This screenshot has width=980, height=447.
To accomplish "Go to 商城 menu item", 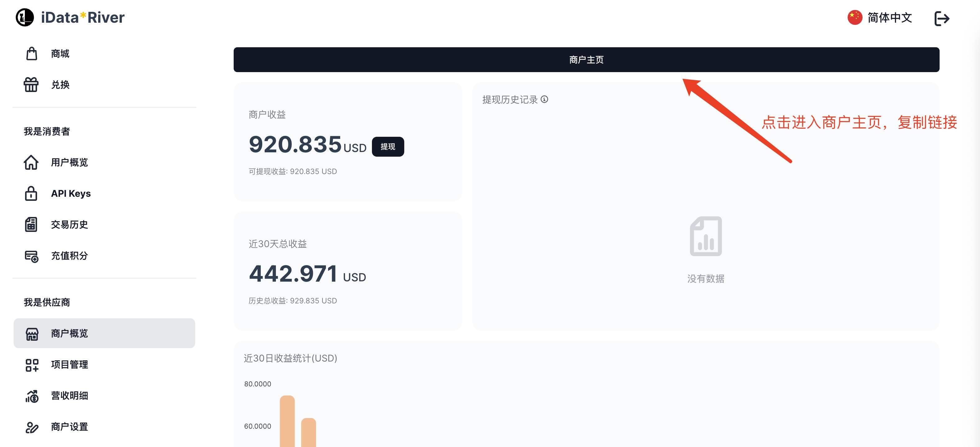I will point(104,54).
